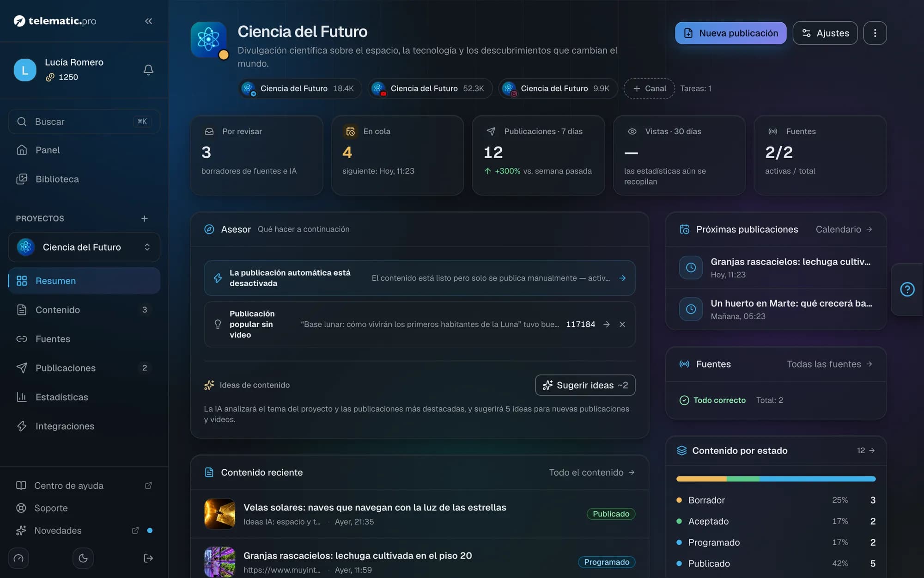The height and width of the screenshot is (578, 924).
Task: Open Todas las fuentes link
Action: click(x=829, y=364)
